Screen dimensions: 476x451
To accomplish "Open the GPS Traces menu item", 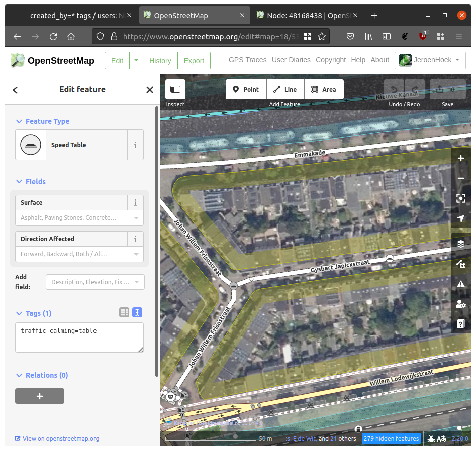I will point(247,60).
